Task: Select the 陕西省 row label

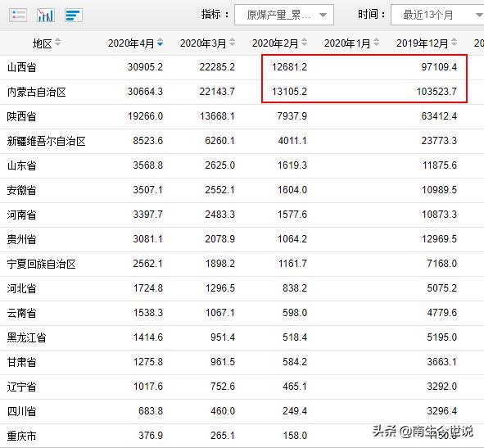Action: point(21,116)
